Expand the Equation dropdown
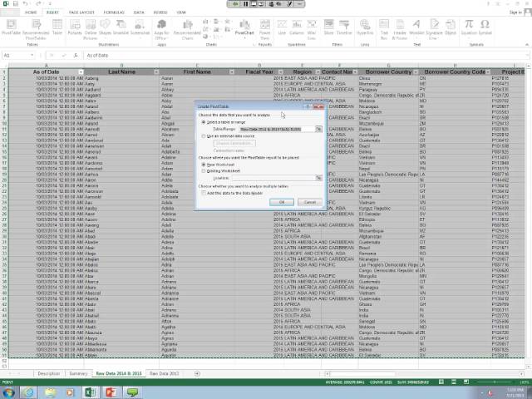532x399 pixels. (469, 37)
